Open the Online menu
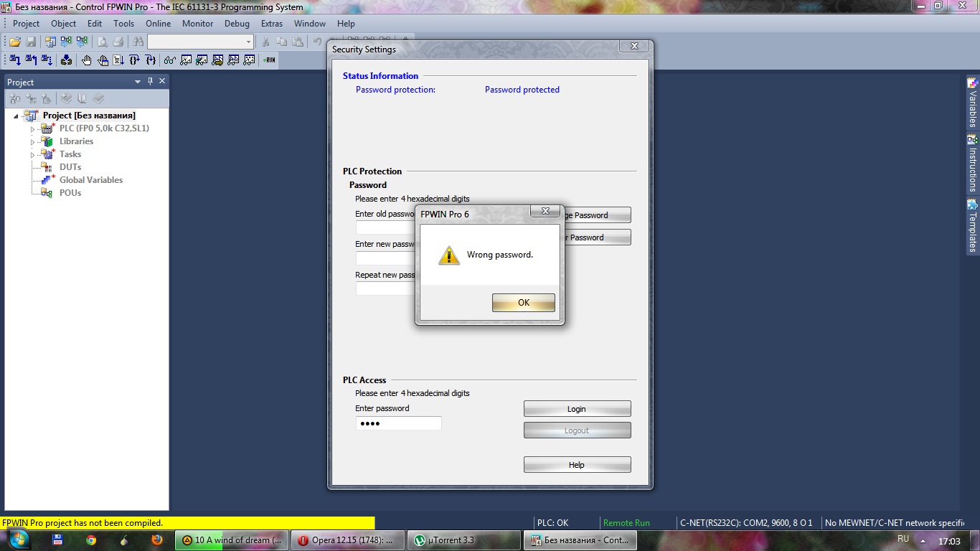Viewport: 980px width, 551px height. [x=159, y=24]
